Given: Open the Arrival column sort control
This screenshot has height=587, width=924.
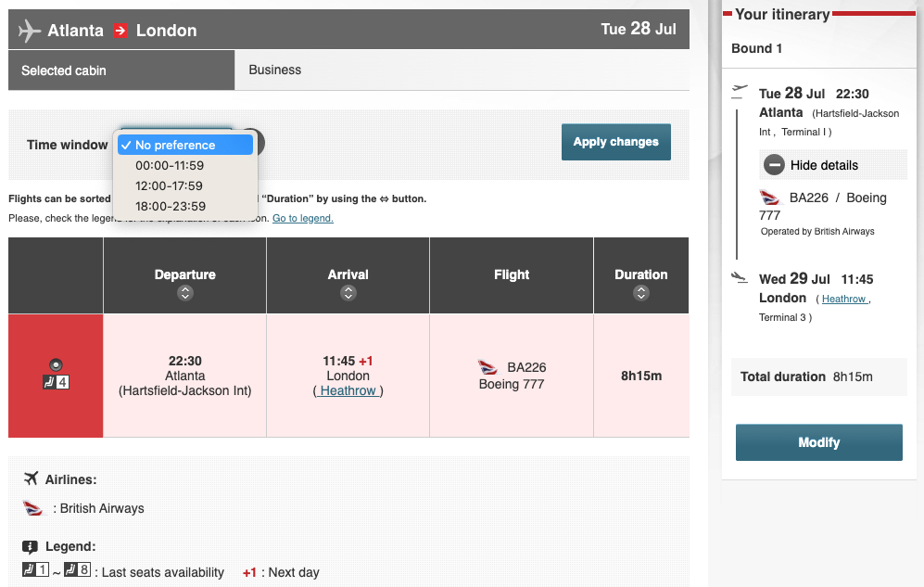Looking at the screenshot, I should click(x=348, y=293).
